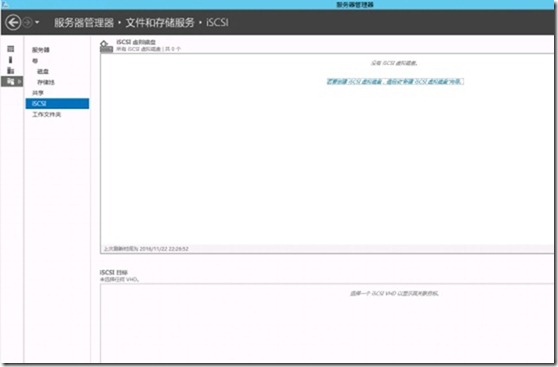This screenshot has height=367, width=558.
Task: Open 磁盘 under Volumes
Action: pyautogui.click(x=43, y=72)
